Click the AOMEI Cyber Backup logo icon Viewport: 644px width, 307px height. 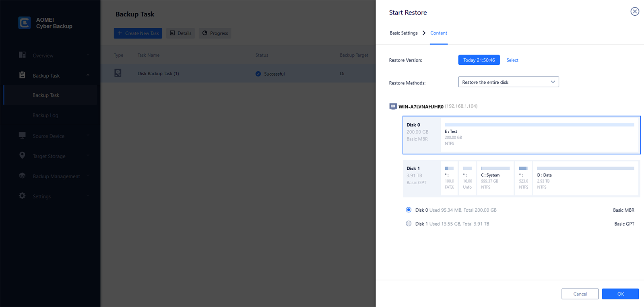(25, 23)
